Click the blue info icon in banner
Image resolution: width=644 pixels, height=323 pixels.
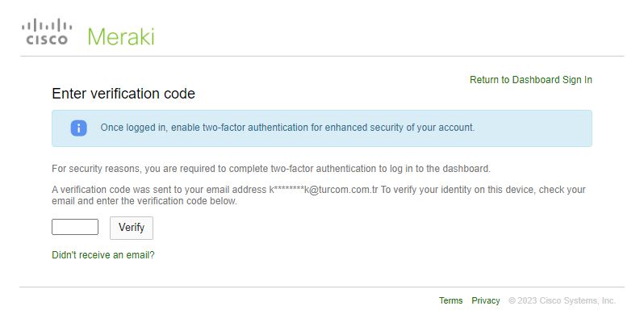click(x=78, y=128)
